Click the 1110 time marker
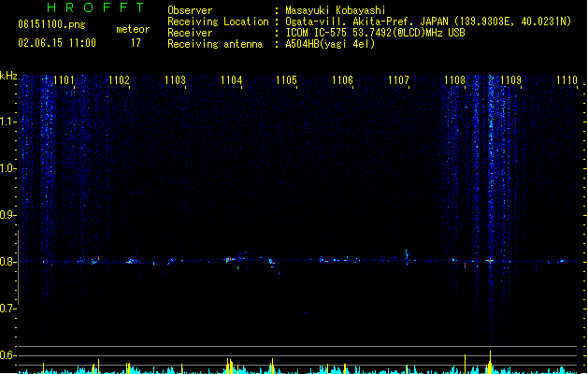This screenshot has width=588, height=374. coord(566,80)
